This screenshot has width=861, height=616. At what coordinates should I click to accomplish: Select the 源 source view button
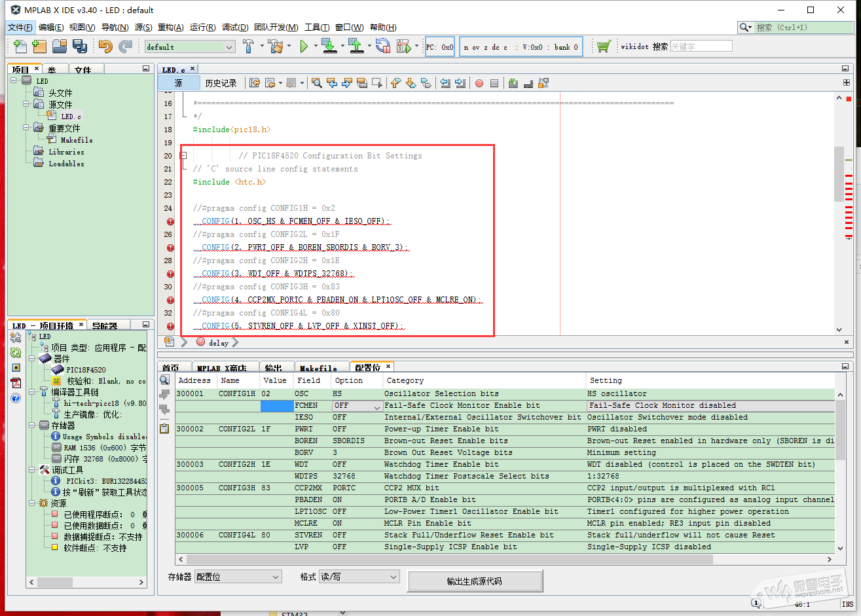pyautogui.click(x=179, y=83)
